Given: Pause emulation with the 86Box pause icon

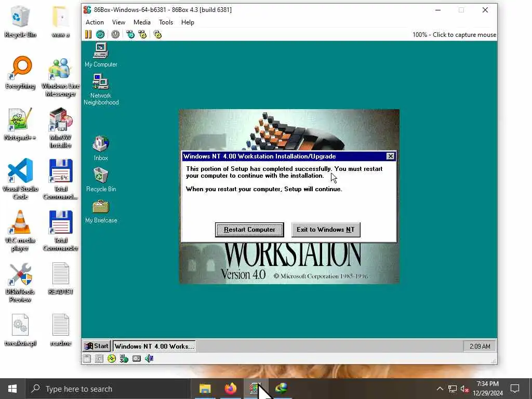Looking at the screenshot, I should click(88, 34).
